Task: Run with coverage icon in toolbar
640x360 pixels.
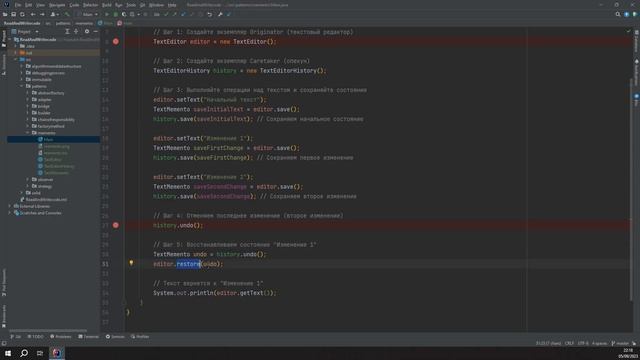Action: [x=124, y=14]
